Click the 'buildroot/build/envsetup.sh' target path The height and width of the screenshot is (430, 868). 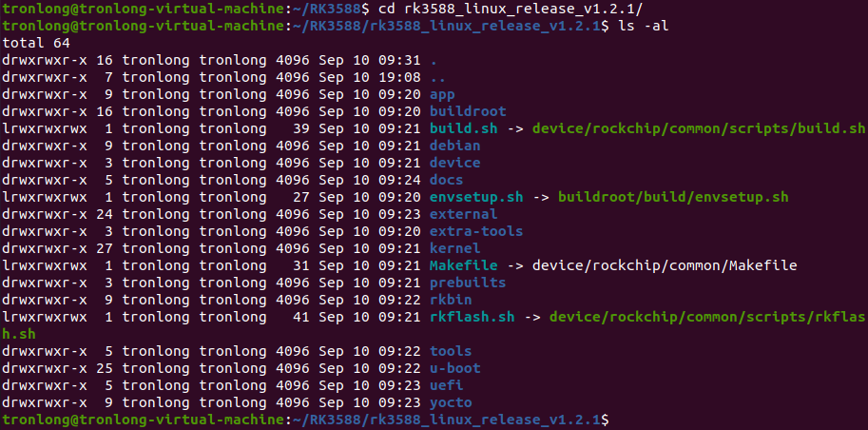[x=672, y=197]
